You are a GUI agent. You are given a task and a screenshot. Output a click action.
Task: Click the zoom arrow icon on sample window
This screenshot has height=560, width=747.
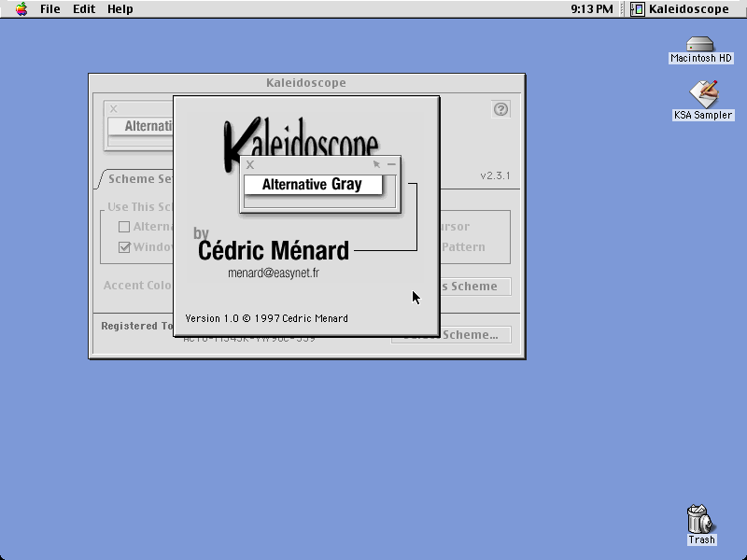pyautogui.click(x=377, y=164)
